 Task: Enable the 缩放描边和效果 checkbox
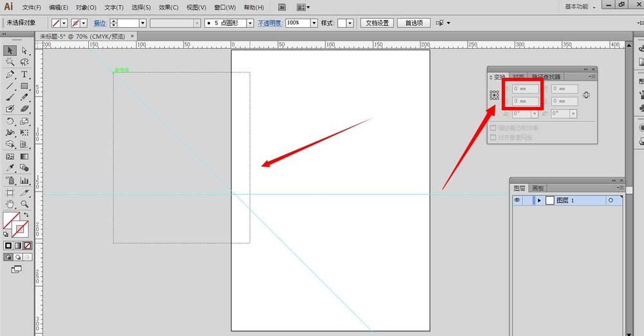[x=493, y=128]
